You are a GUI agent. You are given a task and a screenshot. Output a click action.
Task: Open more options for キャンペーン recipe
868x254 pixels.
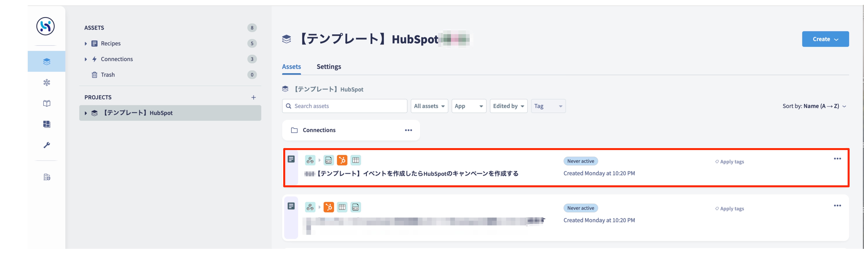[837, 159]
